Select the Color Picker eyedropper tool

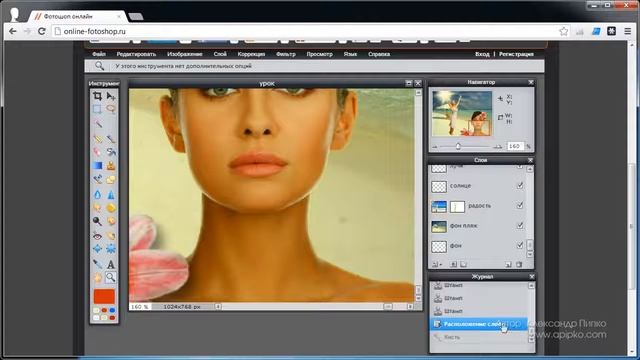pyautogui.click(x=97, y=264)
